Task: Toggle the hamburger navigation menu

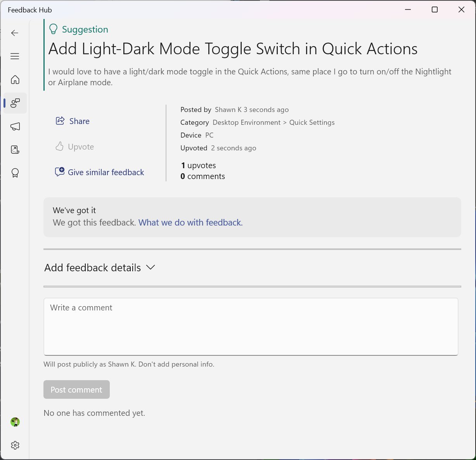Action: pos(15,56)
